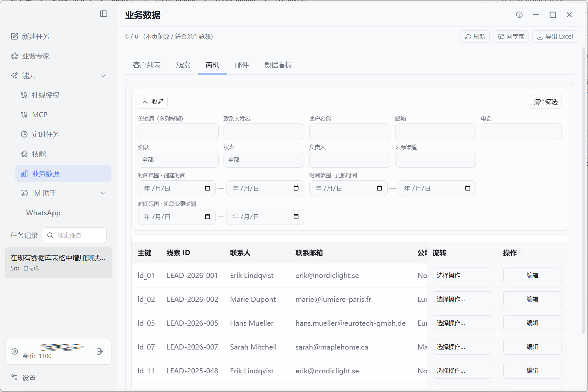Click 编辑 for Hans Mueller
This screenshot has height=392, width=588.
coord(532,323)
